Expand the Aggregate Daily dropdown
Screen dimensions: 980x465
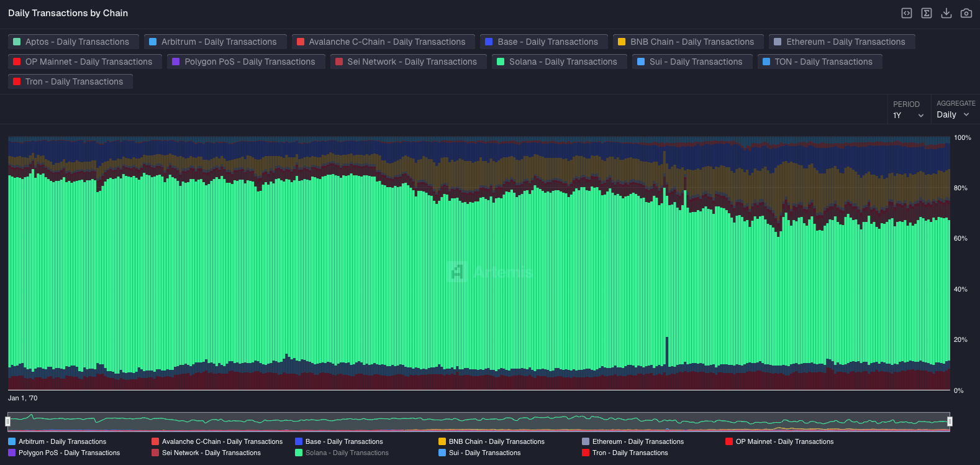[953, 114]
